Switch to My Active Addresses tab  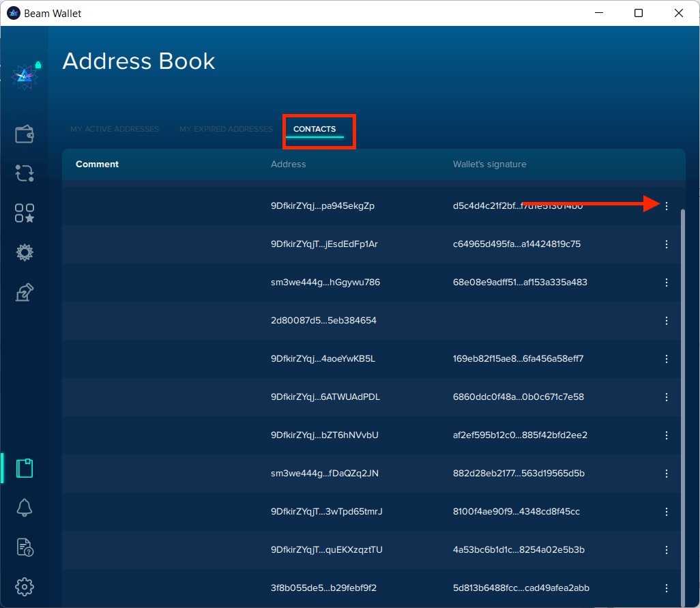point(115,130)
